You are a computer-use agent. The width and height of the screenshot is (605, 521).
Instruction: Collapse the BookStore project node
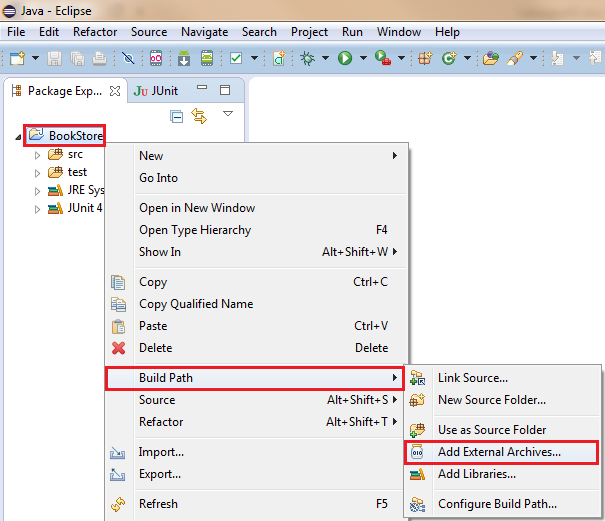18,137
